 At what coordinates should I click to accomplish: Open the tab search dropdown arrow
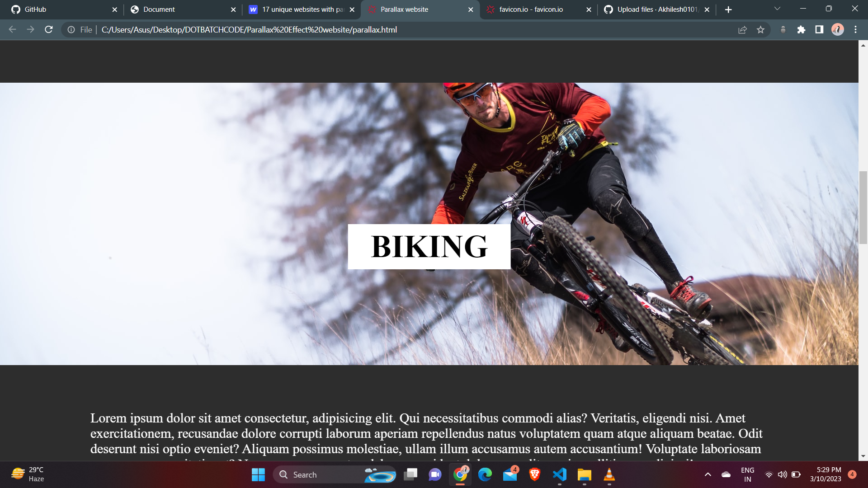pos(776,9)
